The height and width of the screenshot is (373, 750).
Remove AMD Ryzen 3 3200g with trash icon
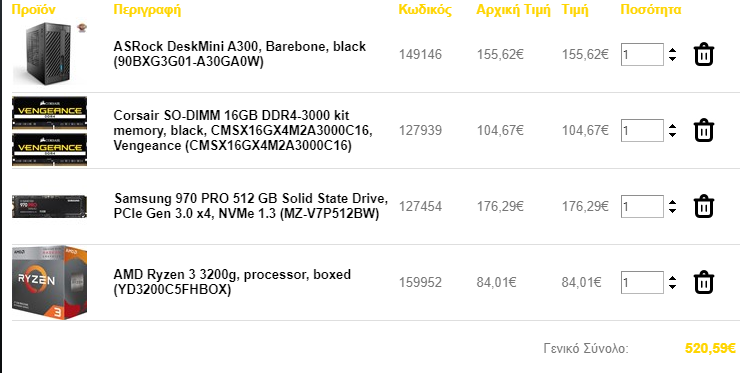704,283
